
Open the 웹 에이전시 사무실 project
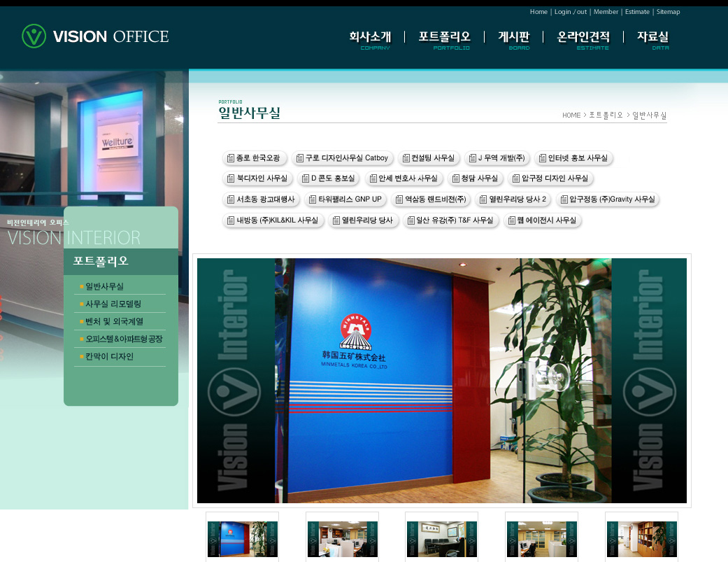coord(543,220)
